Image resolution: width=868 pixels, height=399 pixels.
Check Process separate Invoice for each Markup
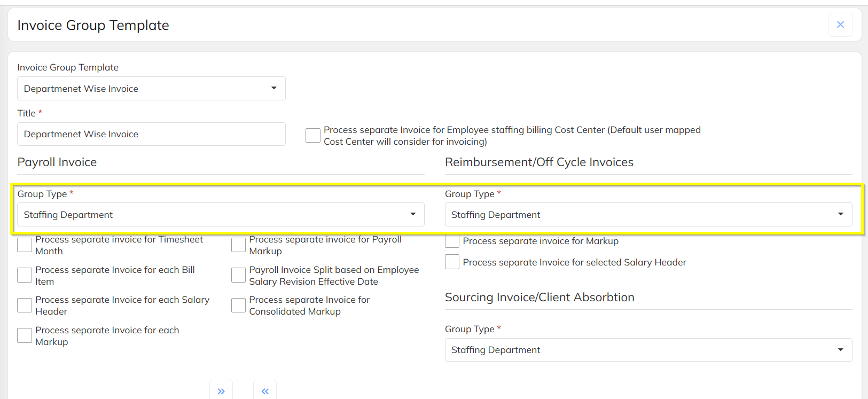25,335
